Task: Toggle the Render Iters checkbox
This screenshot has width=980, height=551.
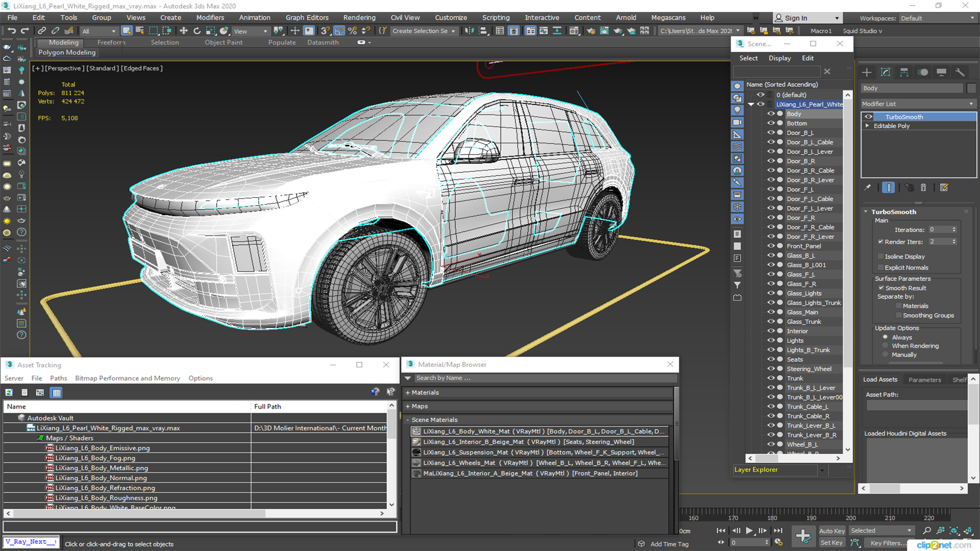Action: tap(880, 242)
